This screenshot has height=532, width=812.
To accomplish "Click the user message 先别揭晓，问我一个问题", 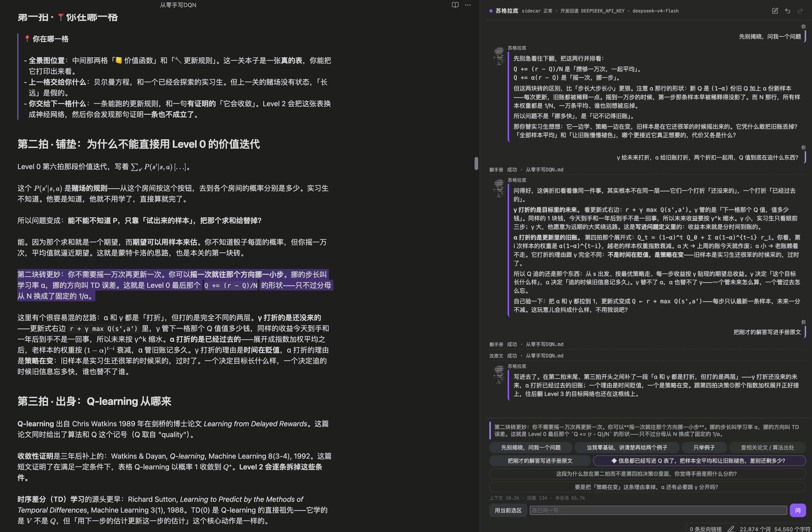I will [770, 37].
